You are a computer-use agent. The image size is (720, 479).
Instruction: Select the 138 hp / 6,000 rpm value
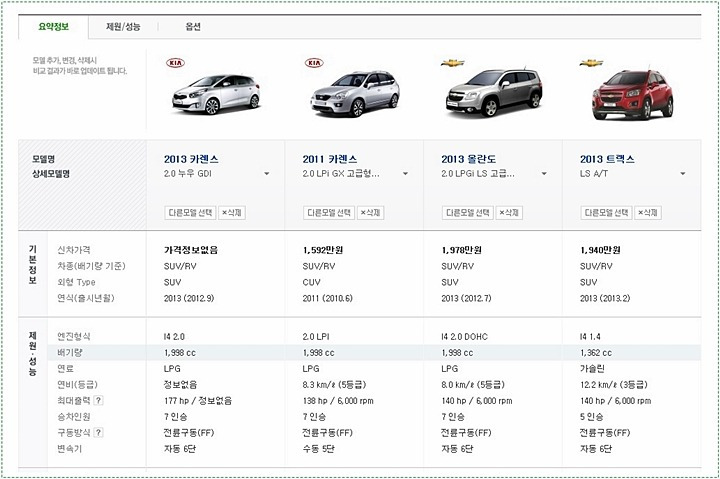(338, 400)
